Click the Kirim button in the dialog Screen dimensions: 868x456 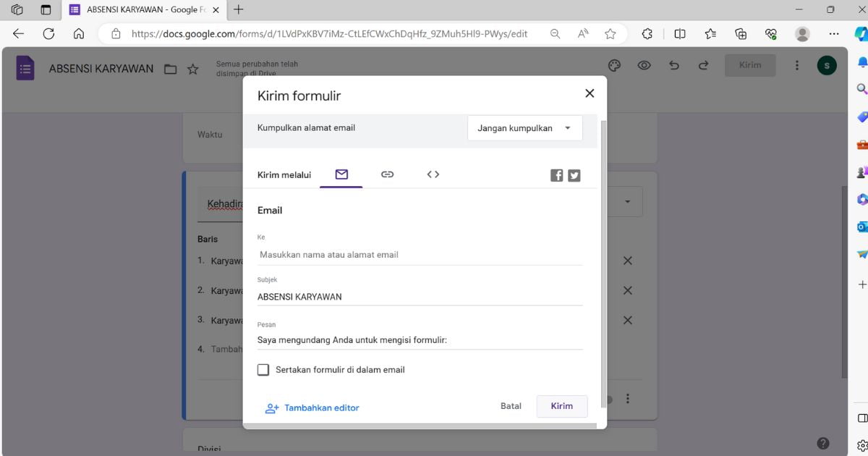561,406
